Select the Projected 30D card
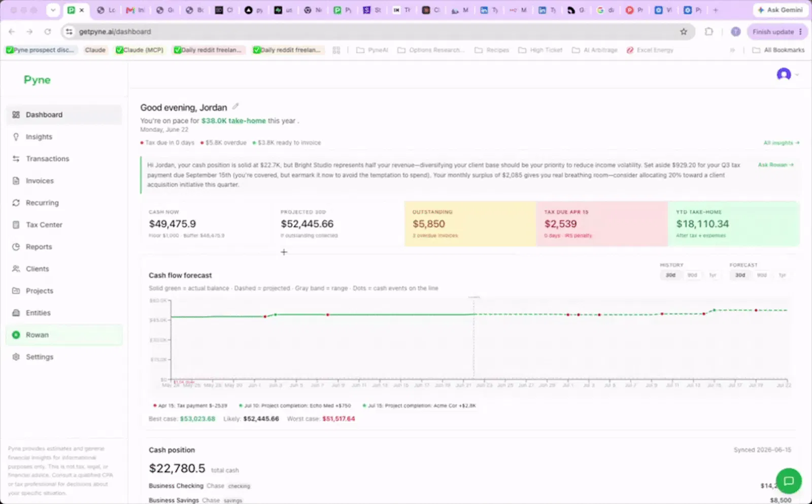The height and width of the screenshot is (504, 812). click(x=339, y=224)
